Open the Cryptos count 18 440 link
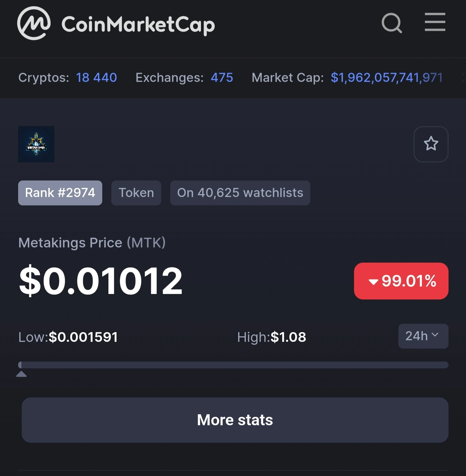Image resolution: width=466 pixels, height=476 pixels. pos(96,78)
